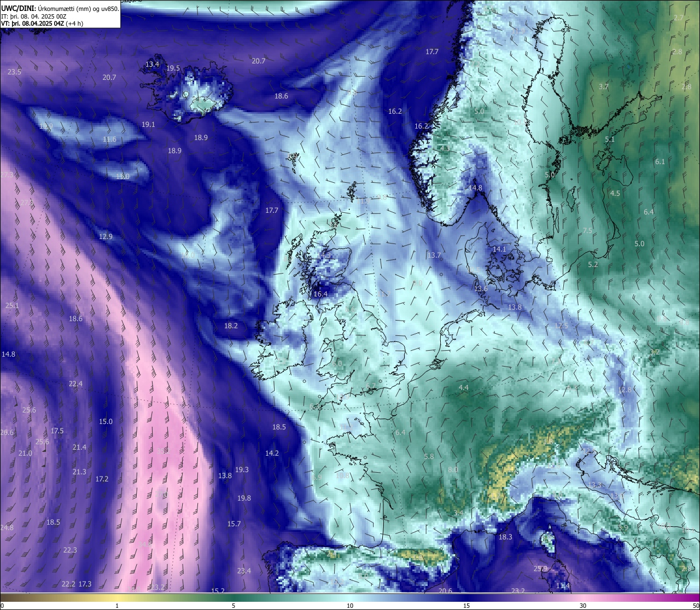The width and height of the screenshot is (700, 610).
Task: Click the 21.3 value label
Action: coord(79,472)
